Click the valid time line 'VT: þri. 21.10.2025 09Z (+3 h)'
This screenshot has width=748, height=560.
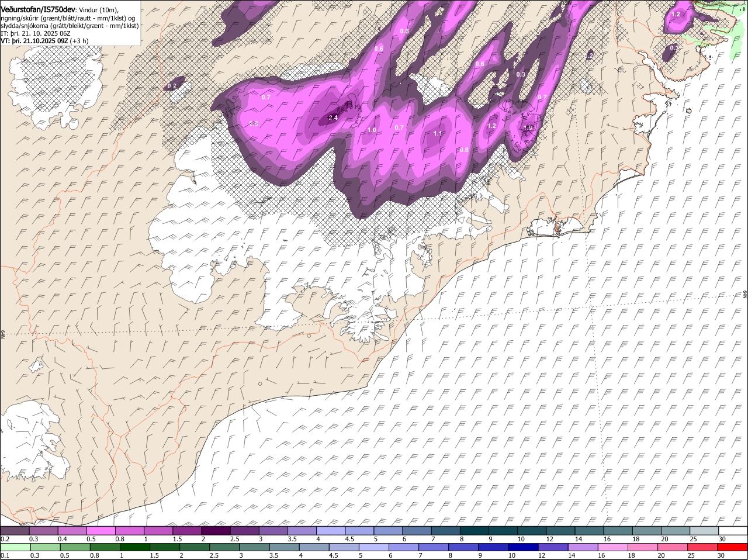tap(44, 41)
